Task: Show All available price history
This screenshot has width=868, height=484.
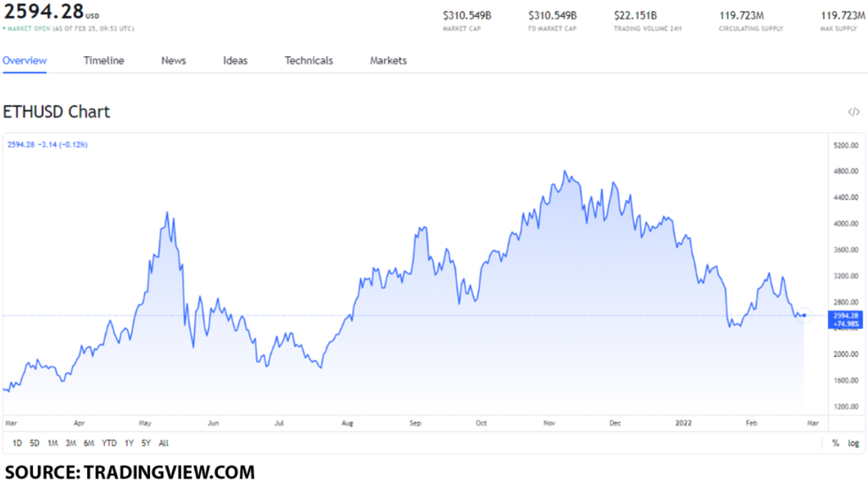Action: [164, 443]
